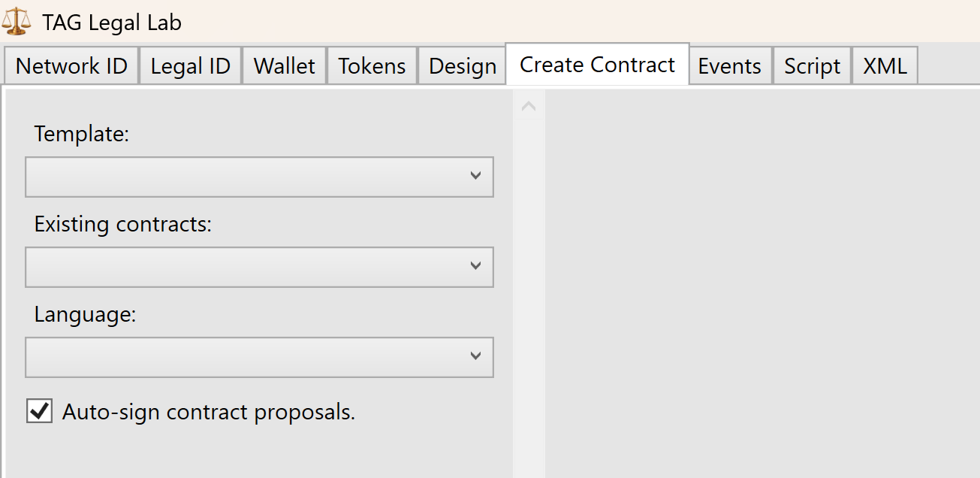Select the Wallet tab

pyautogui.click(x=284, y=65)
